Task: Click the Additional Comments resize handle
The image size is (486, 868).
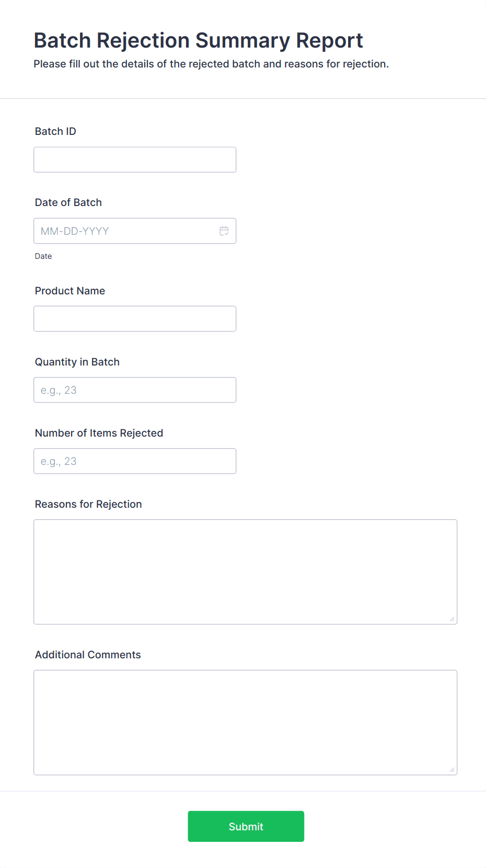Action: point(452,770)
